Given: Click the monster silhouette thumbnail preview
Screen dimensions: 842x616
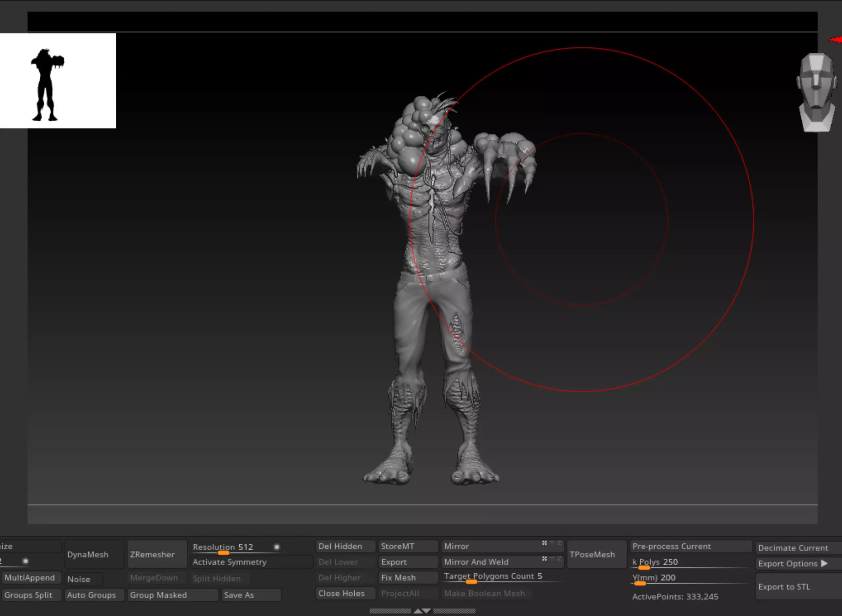Looking at the screenshot, I should (58, 81).
